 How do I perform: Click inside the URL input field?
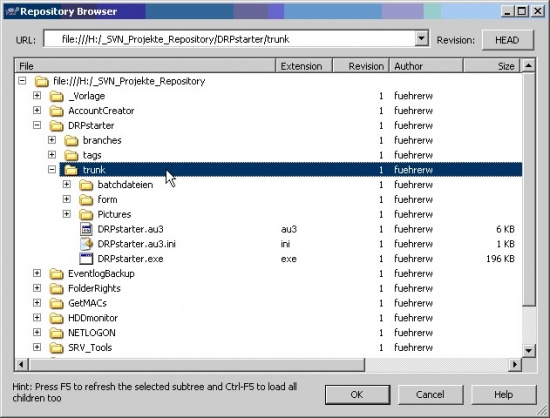coord(230,39)
